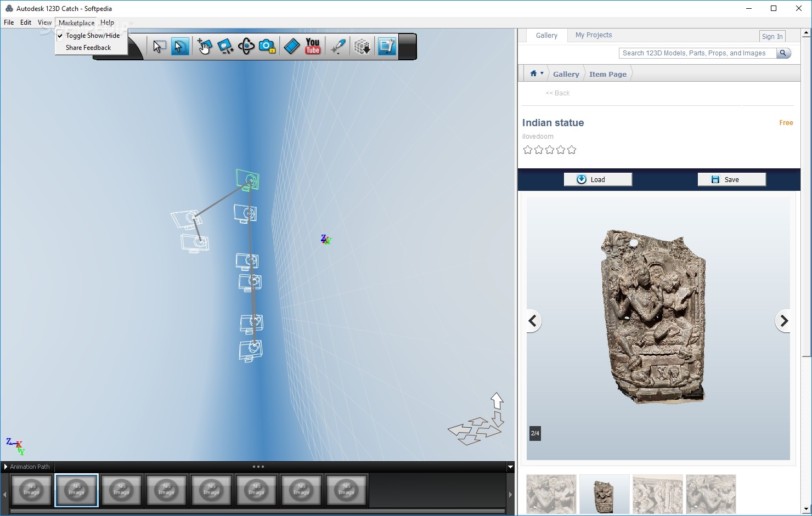Select the lasso selection tool
Image resolution: width=812 pixels, height=516 pixels.
[179, 47]
